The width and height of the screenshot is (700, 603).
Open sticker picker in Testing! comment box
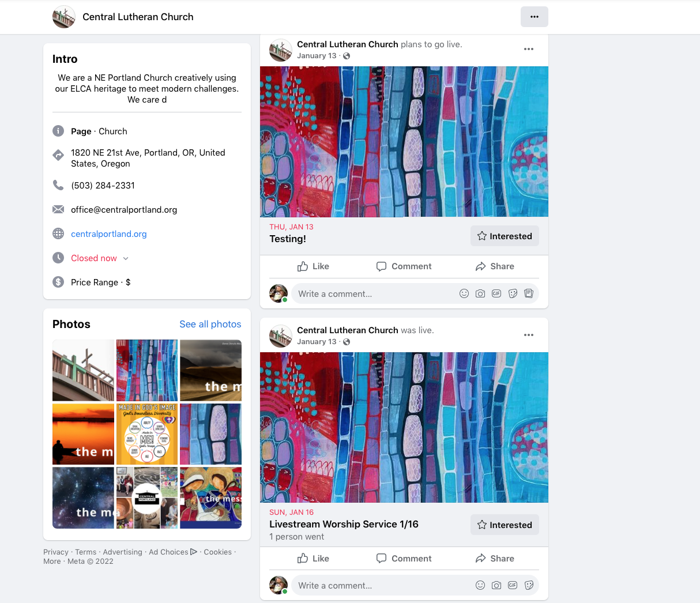[x=513, y=293]
